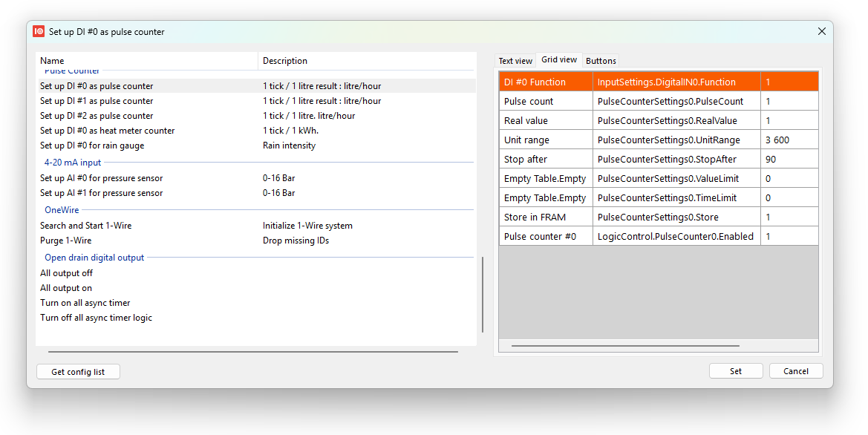Click the value 90 cell
This screenshot has height=435, width=868.
[x=789, y=160]
